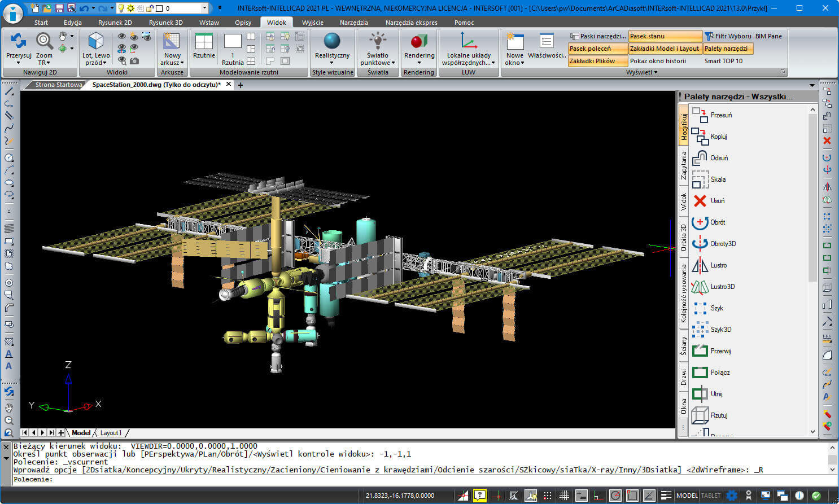839x504 pixels.
Task: Select the Przesuń (move) tool in palette
Action: [713, 115]
